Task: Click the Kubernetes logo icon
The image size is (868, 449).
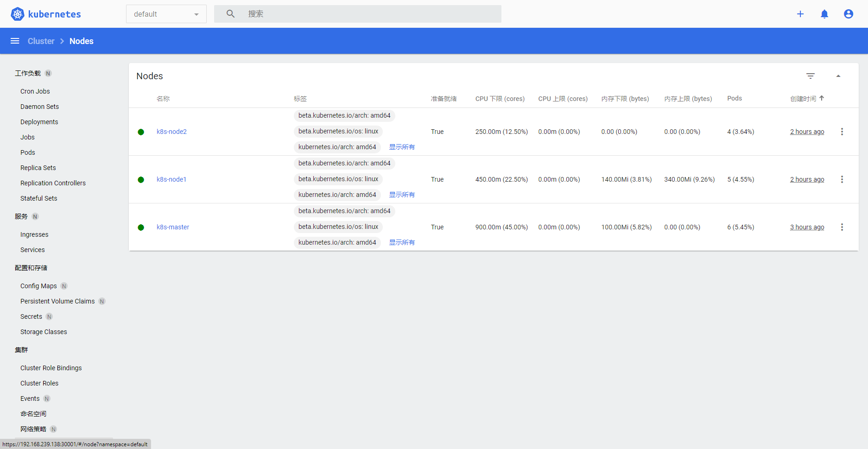Action: (18, 14)
